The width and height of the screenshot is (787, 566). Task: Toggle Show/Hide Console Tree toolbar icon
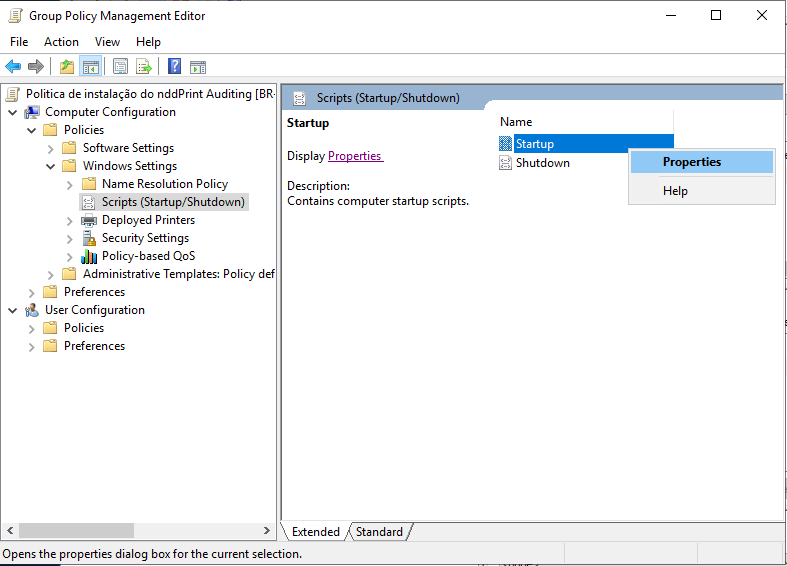pos(91,67)
